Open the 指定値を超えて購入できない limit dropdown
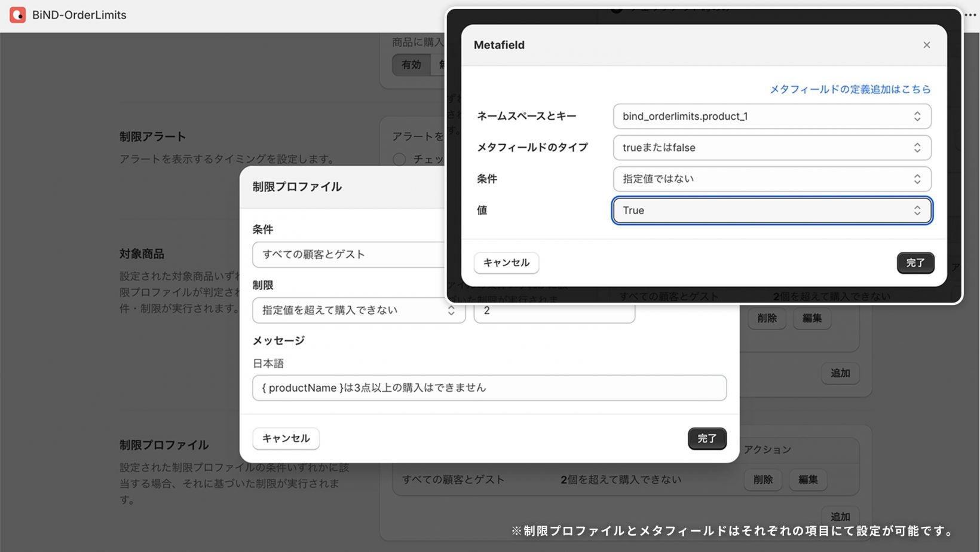 359,310
